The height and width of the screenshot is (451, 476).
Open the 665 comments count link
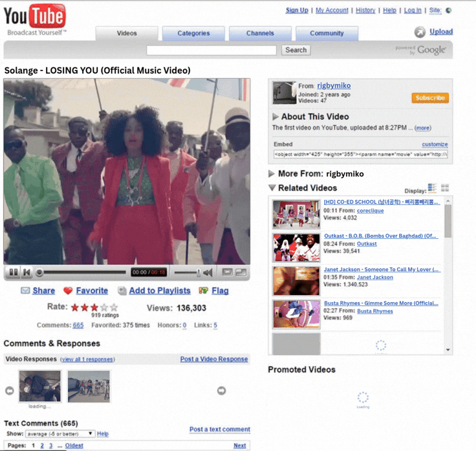[78, 325]
